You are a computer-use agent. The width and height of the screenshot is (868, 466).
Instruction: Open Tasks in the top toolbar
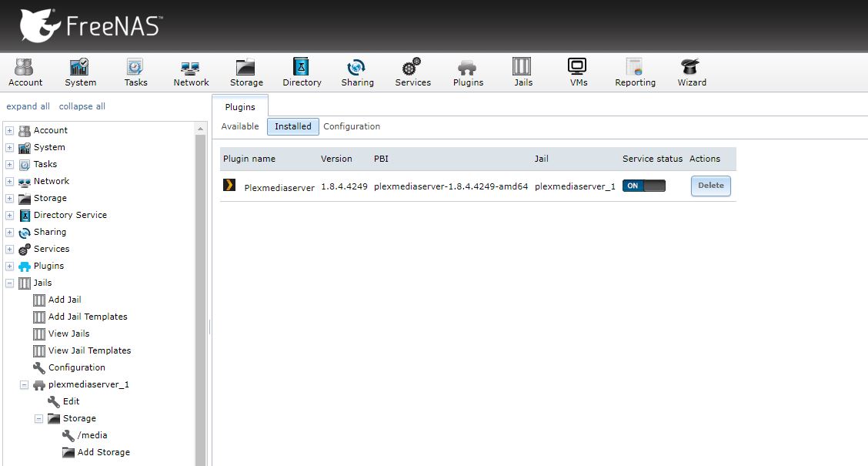(135, 72)
